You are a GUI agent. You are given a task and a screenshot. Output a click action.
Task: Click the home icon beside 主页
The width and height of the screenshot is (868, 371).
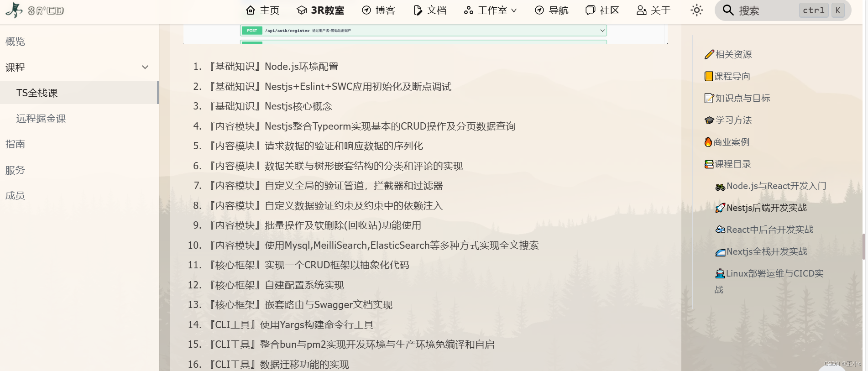[x=251, y=10]
